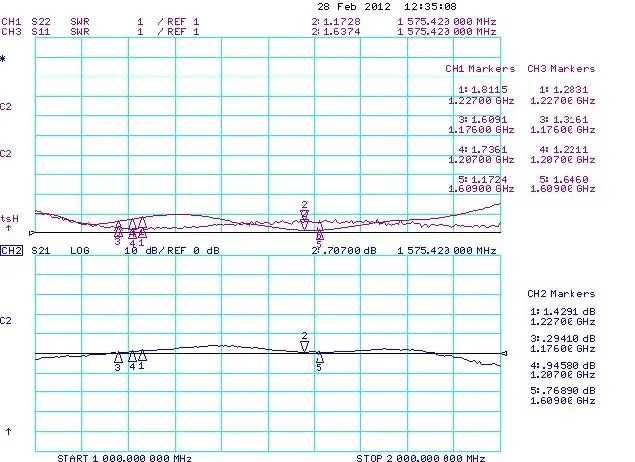635x462 pixels.
Task: Select marker 2 triangle on the SWR plot
Action: 305,220
